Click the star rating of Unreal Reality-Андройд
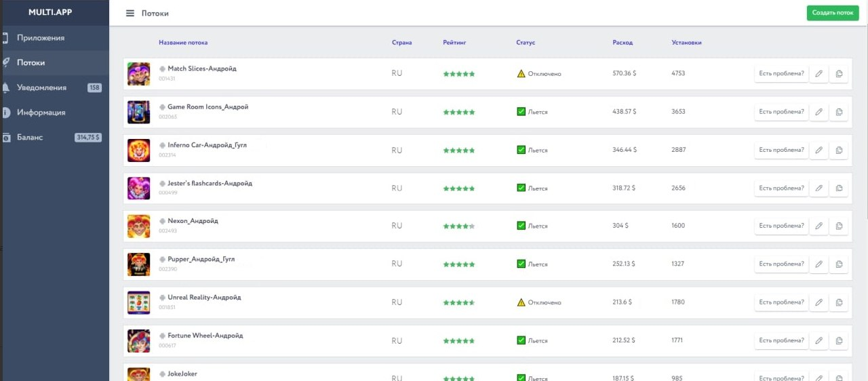 pyautogui.click(x=459, y=302)
